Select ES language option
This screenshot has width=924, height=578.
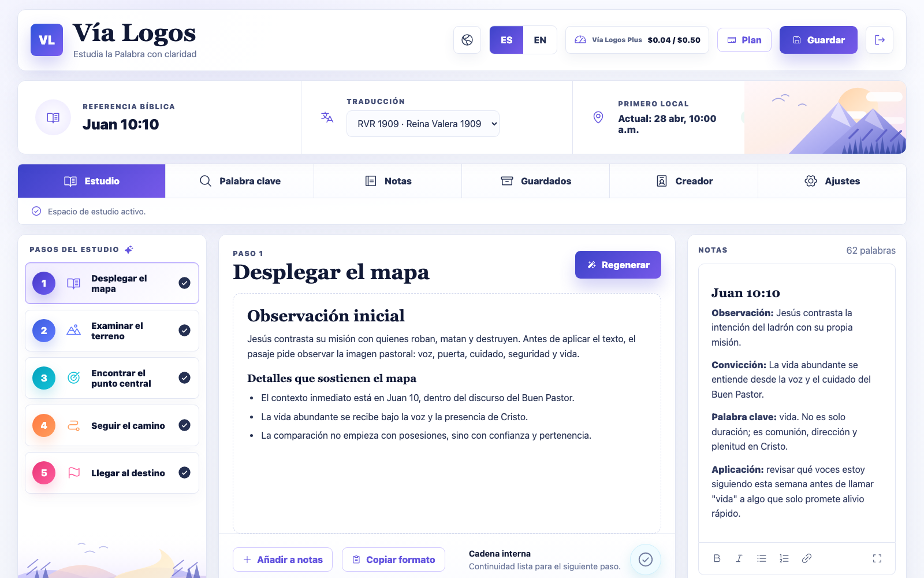coord(506,40)
